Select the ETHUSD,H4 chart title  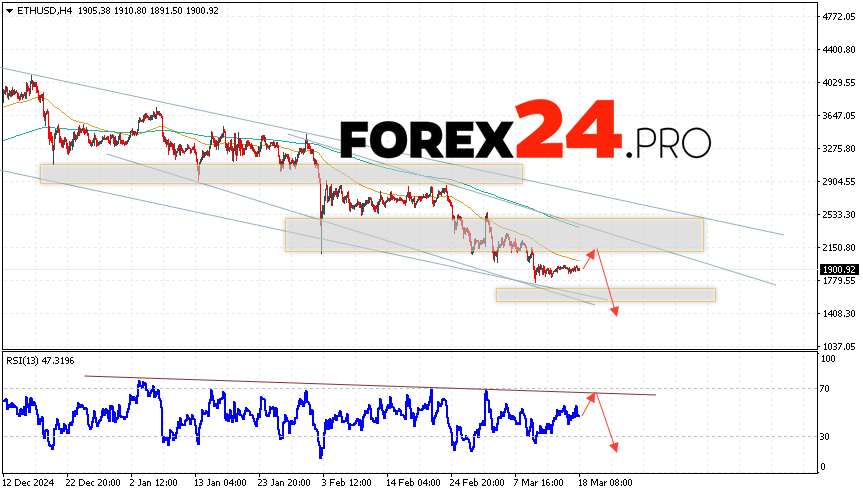38,10
